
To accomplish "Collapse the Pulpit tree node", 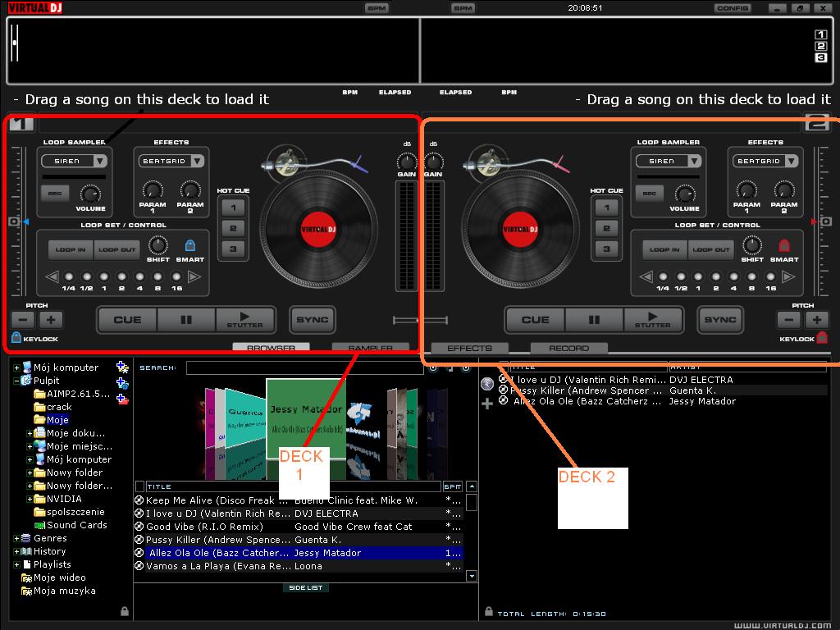I will tap(16, 381).
